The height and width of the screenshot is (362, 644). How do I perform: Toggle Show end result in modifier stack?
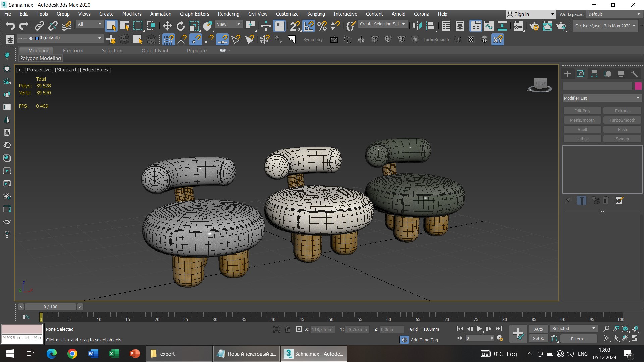[x=582, y=200]
